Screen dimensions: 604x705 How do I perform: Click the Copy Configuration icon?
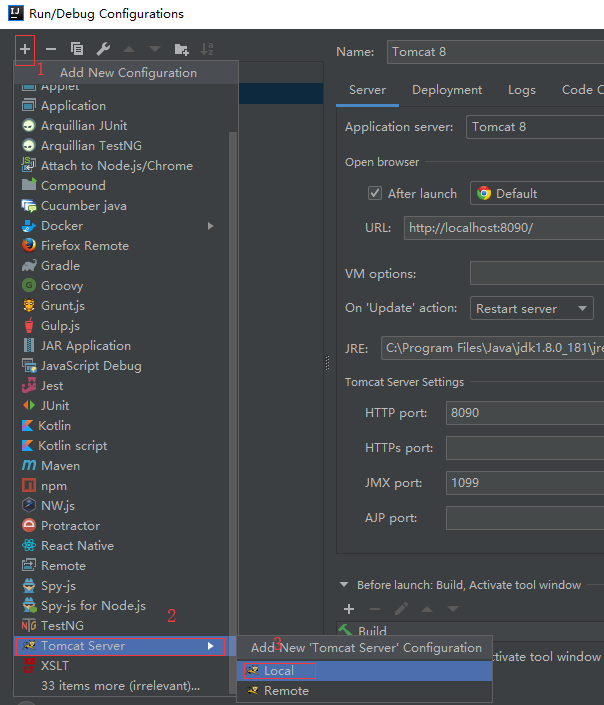pos(77,49)
